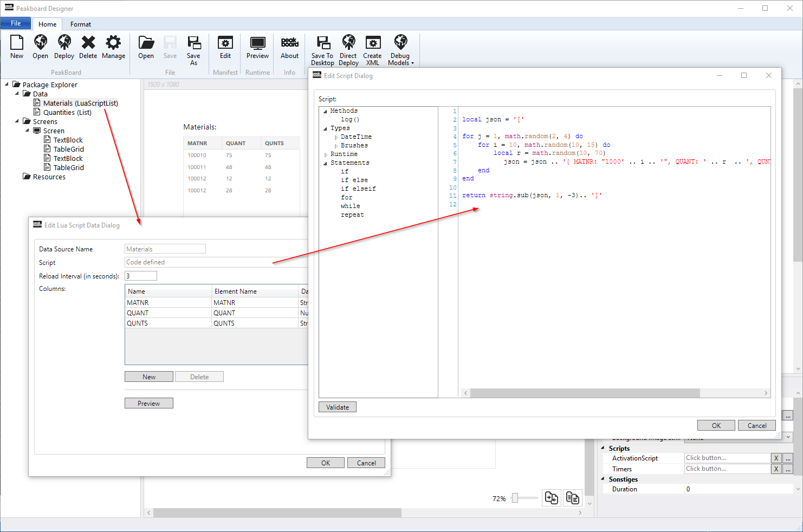
Task: Clear ActivationScript with its X button
Action: click(x=776, y=458)
